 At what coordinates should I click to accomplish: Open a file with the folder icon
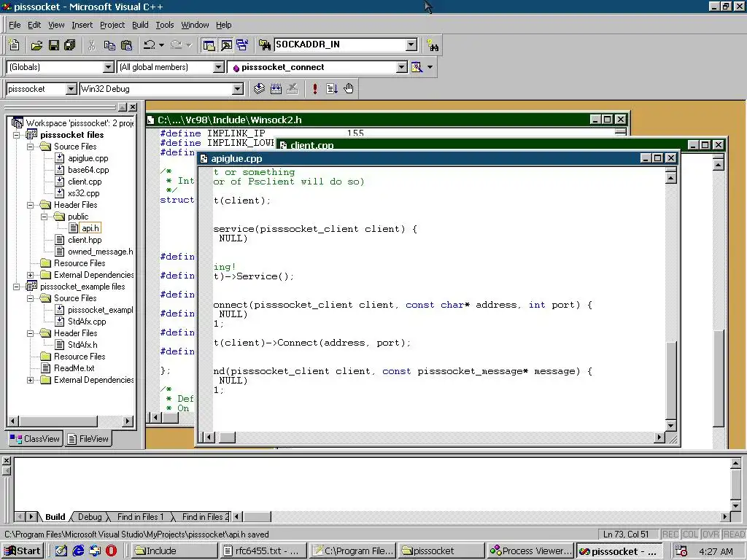(x=36, y=44)
